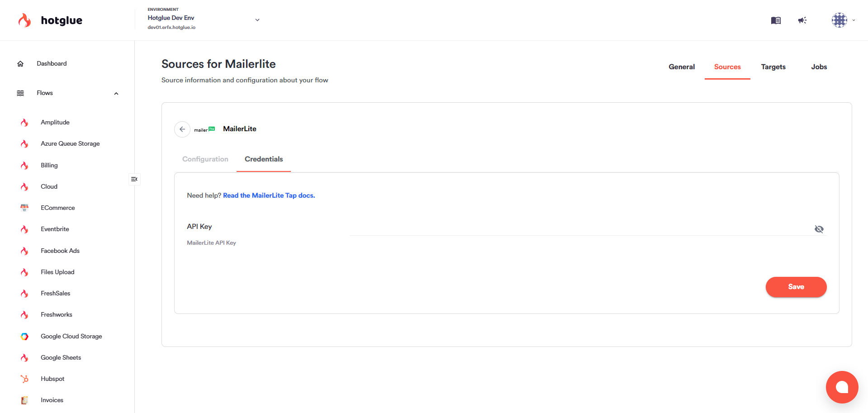Click the hotglue flame logo
The height and width of the screenshot is (413, 868).
click(24, 20)
